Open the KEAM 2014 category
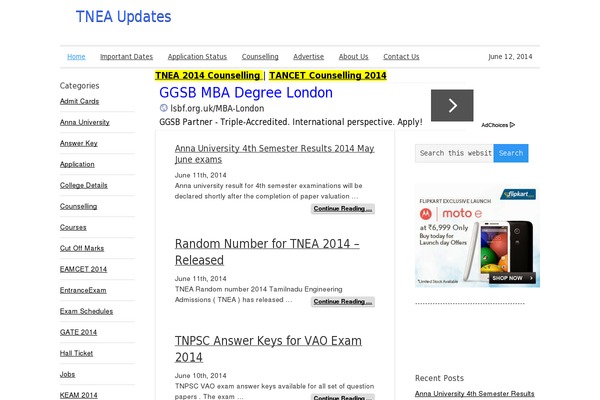The height and width of the screenshot is (400, 600). coord(78,395)
